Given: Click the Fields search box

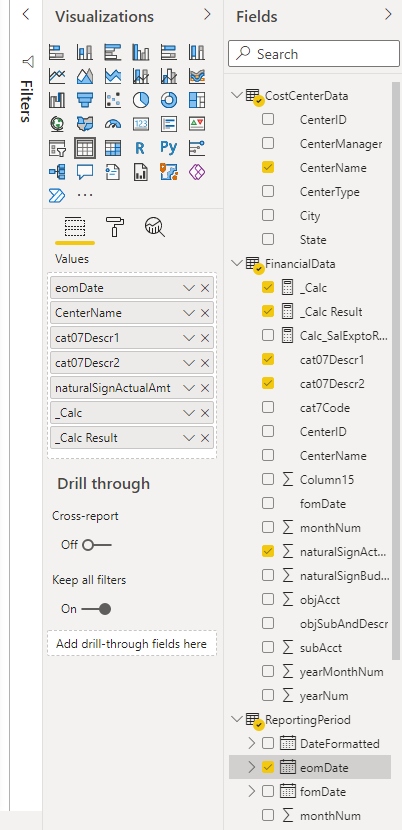Looking at the screenshot, I should (x=314, y=54).
